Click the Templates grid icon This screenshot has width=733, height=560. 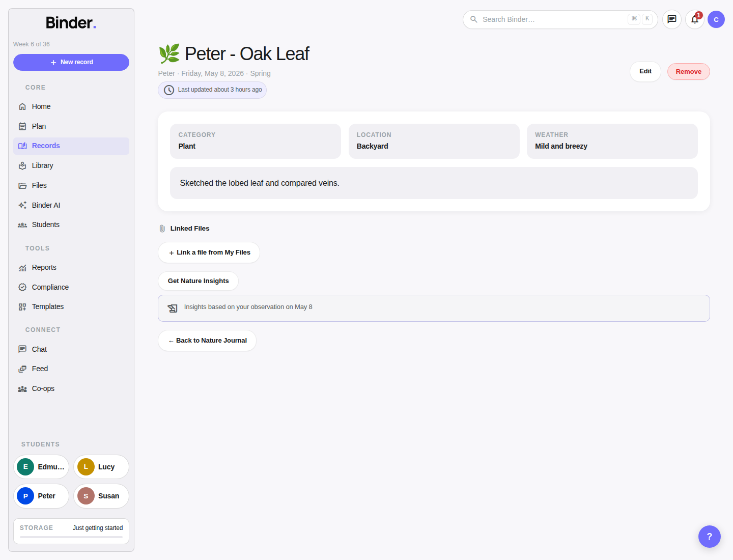22,306
